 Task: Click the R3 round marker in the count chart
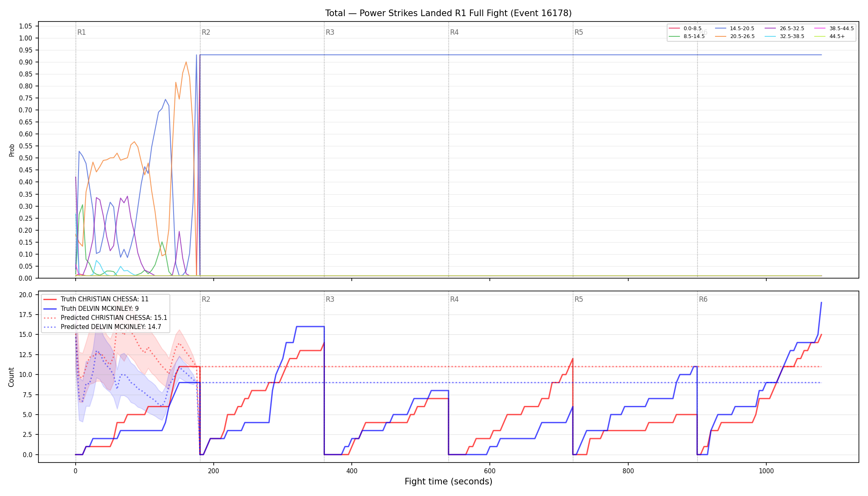[330, 299]
